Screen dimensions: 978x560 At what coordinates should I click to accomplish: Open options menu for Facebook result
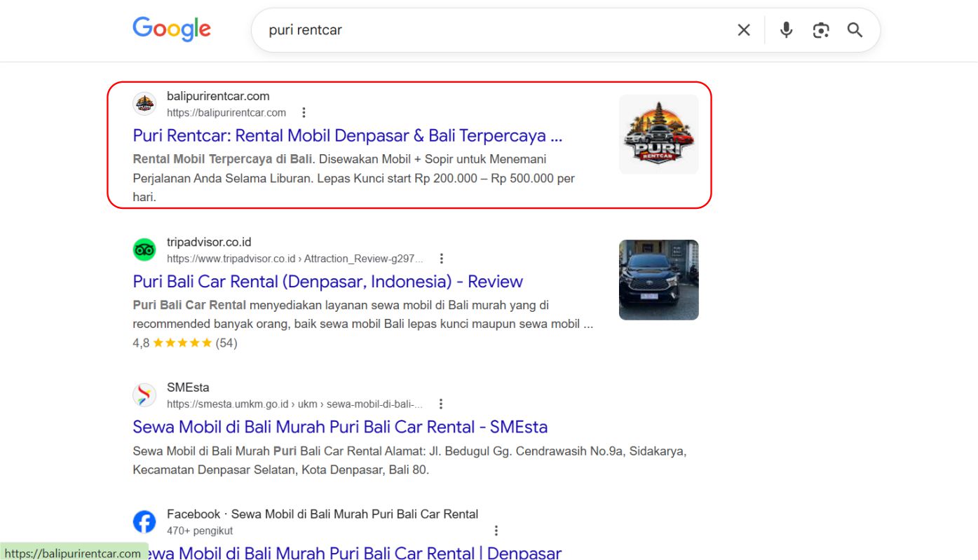pyautogui.click(x=496, y=530)
